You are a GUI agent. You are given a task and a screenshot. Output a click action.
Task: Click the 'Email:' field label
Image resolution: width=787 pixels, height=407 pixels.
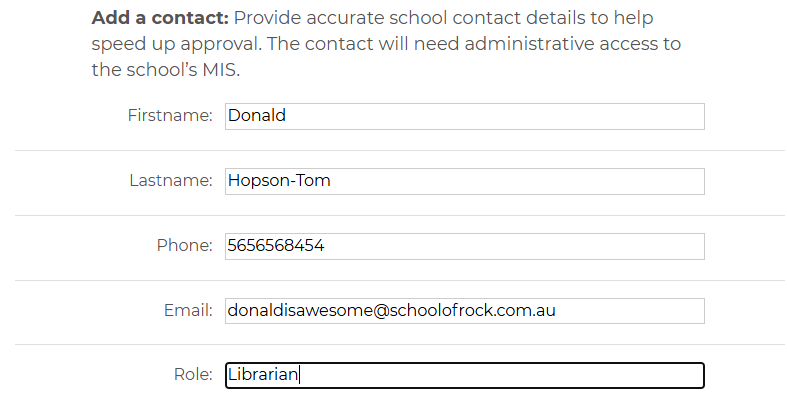tap(188, 311)
